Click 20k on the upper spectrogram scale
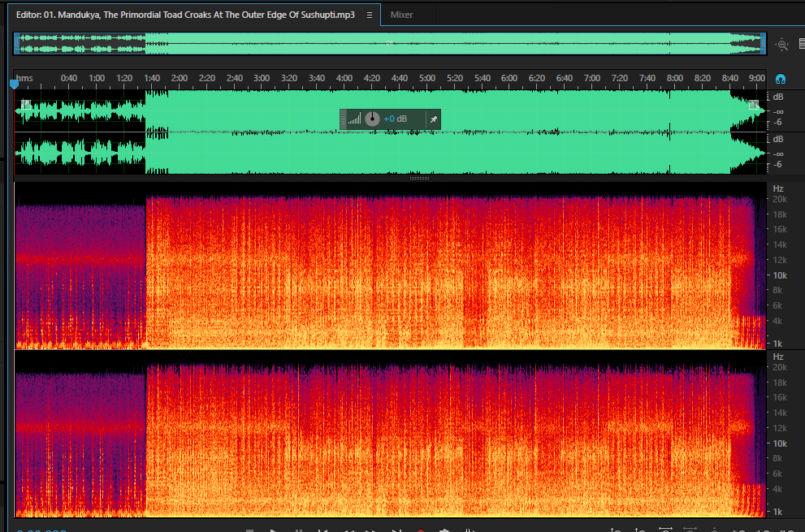 pos(780,199)
